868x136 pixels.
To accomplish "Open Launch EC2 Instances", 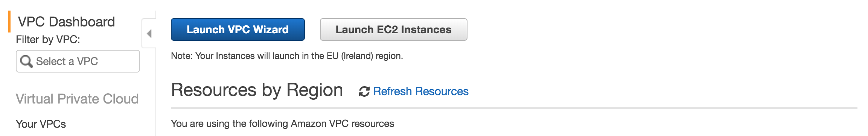I will pos(393,29).
